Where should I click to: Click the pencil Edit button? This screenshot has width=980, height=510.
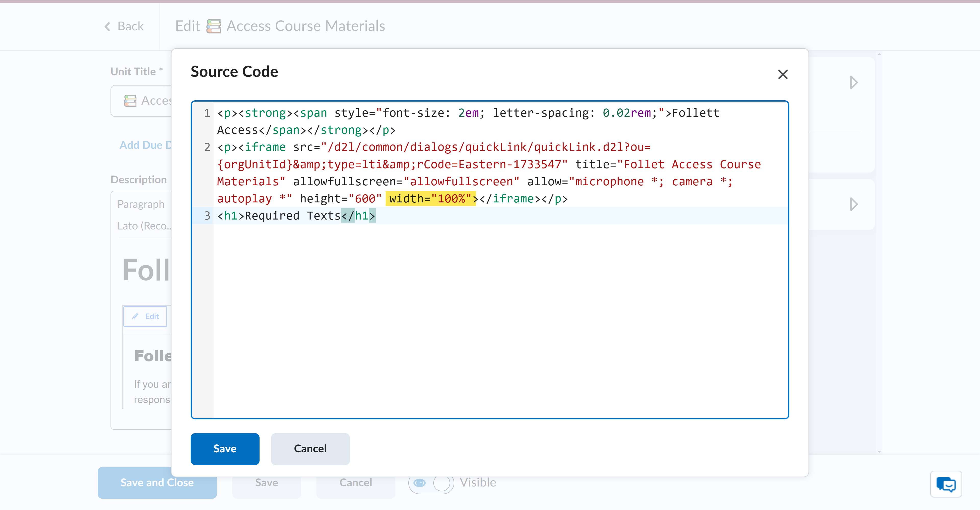coord(145,316)
